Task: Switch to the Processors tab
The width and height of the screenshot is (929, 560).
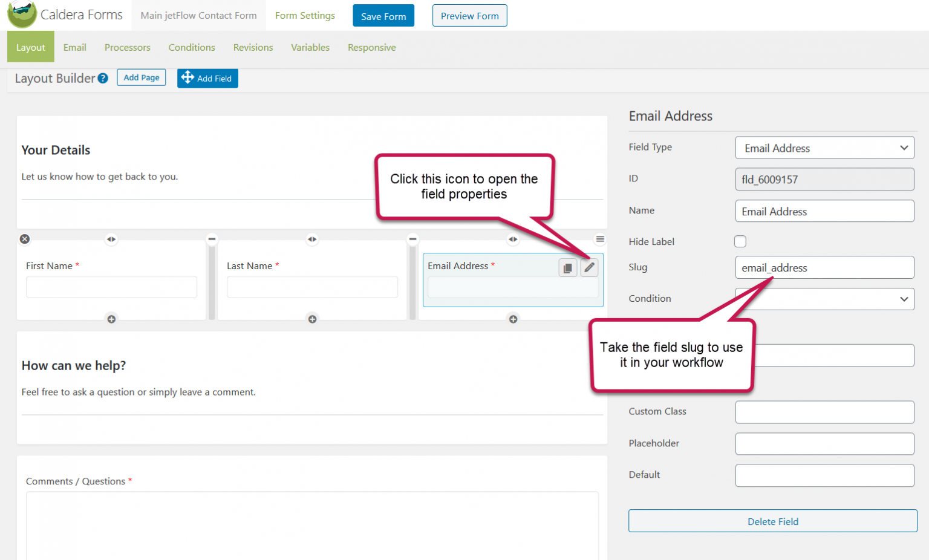Action: [127, 47]
